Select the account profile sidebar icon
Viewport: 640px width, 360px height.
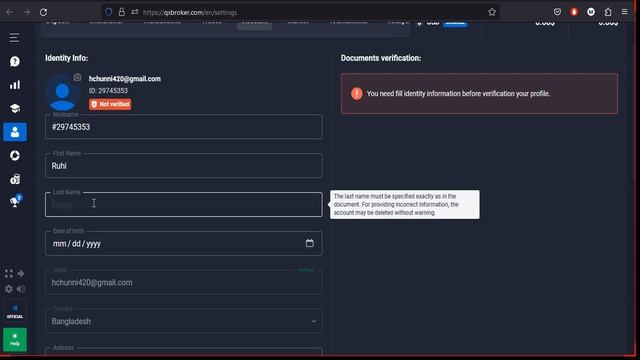coord(15,132)
